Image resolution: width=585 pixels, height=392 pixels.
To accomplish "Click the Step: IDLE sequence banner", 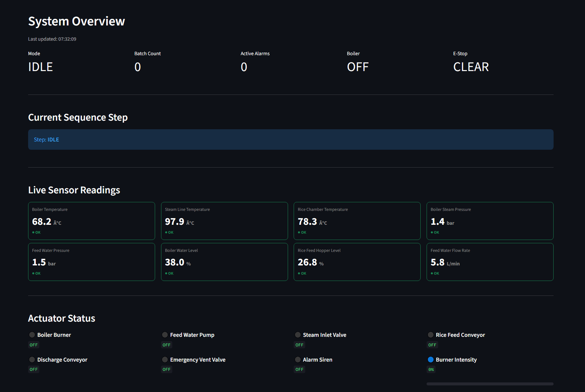I will coord(290,139).
